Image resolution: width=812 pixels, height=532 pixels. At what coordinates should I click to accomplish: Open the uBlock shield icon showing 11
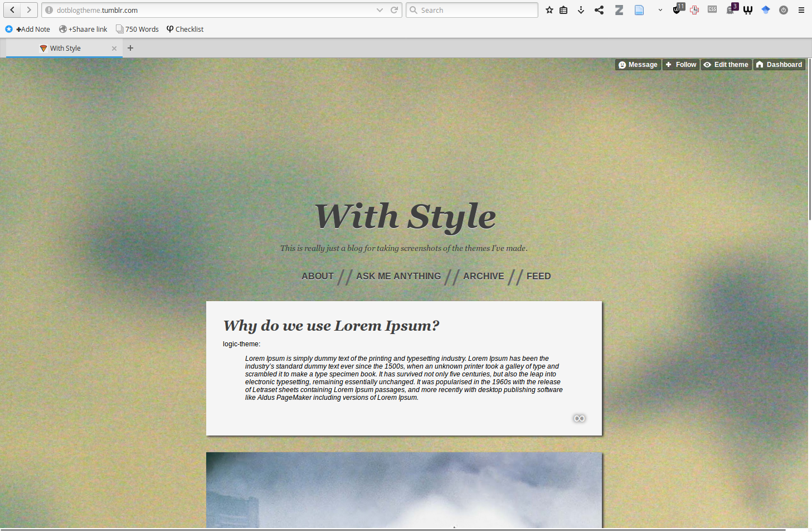click(678, 8)
